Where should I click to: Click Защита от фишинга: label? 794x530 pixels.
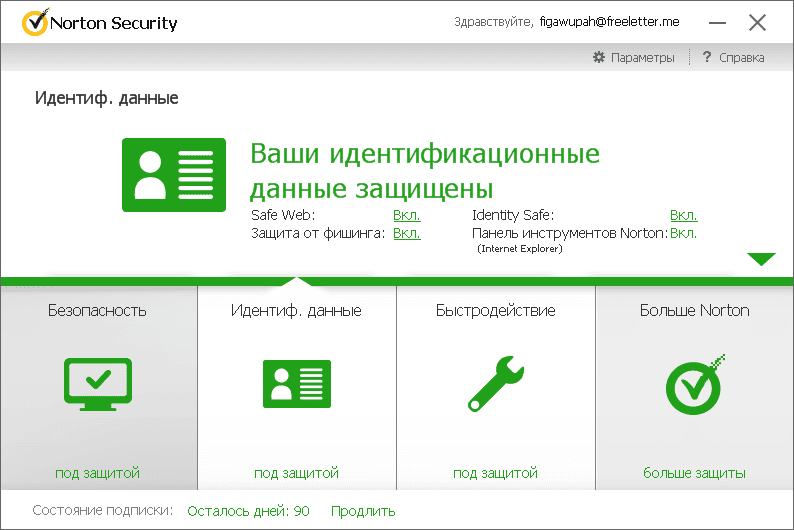coord(318,233)
